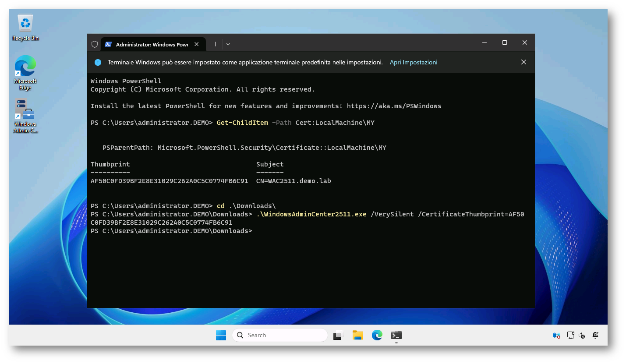Minimize the Windows Terminal window
626x364 pixels.
click(485, 42)
